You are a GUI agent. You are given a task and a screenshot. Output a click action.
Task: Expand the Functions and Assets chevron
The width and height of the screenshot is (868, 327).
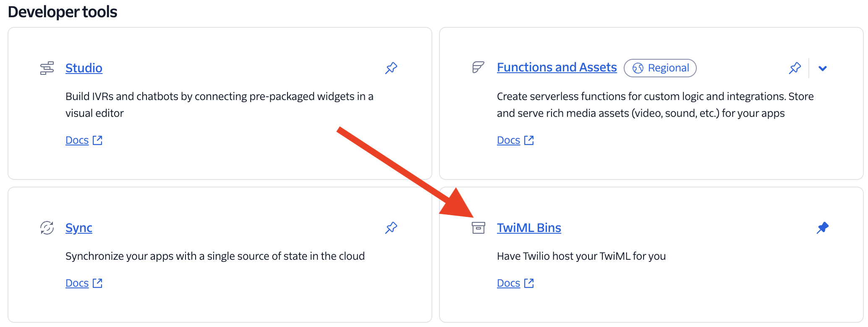(823, 69)
